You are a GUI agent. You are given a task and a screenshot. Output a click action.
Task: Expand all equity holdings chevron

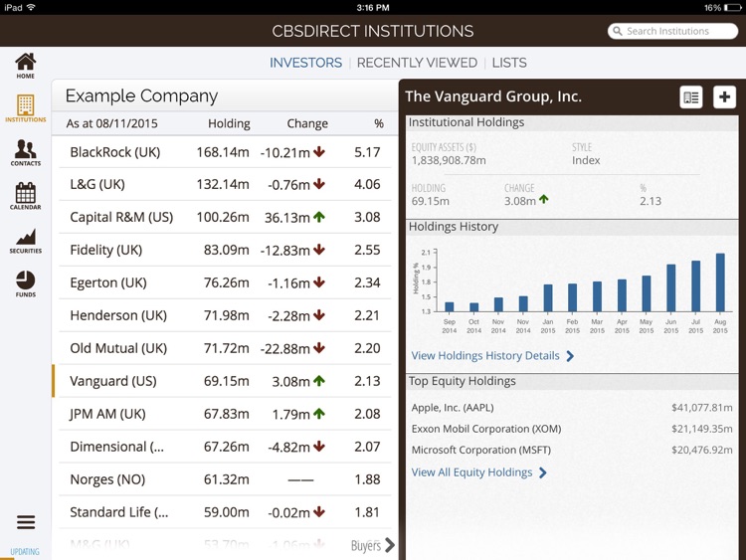(x=543, y=472)
